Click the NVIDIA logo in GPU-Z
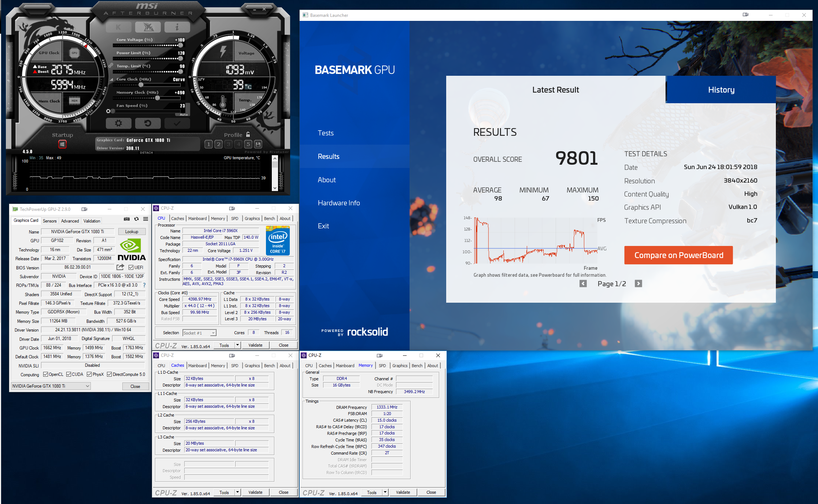Image resolution: width=818 pixels, height=504 pixels. [132, 250]
